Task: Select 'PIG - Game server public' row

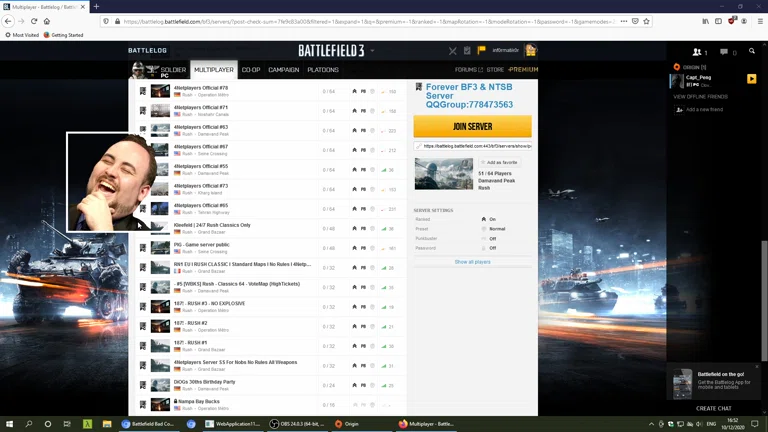Action: coord(270,248)
